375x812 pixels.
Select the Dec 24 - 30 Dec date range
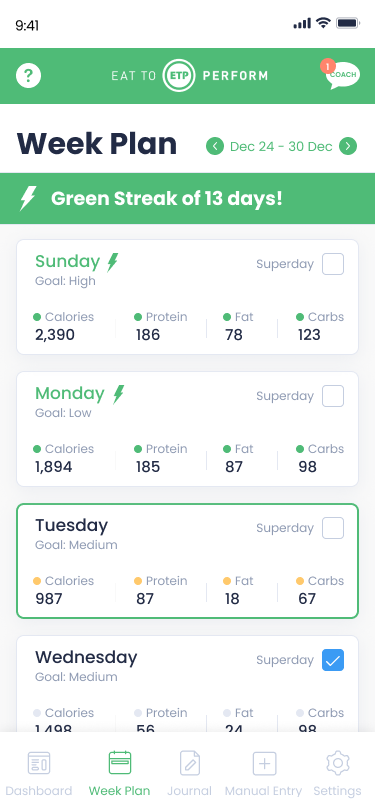281,147
